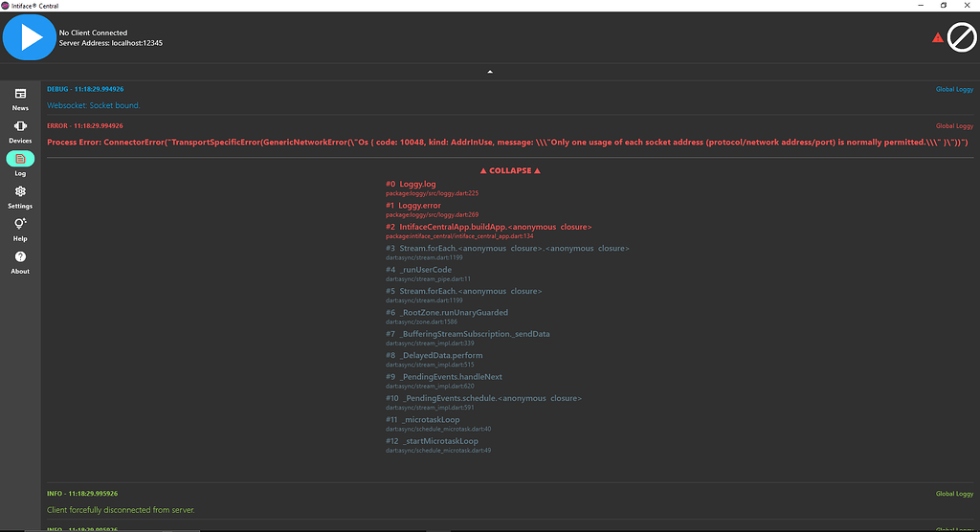Screen dimensions: 980x532
Task: Click the Global Loggy label on the ERROR entry
Action: 953,125
